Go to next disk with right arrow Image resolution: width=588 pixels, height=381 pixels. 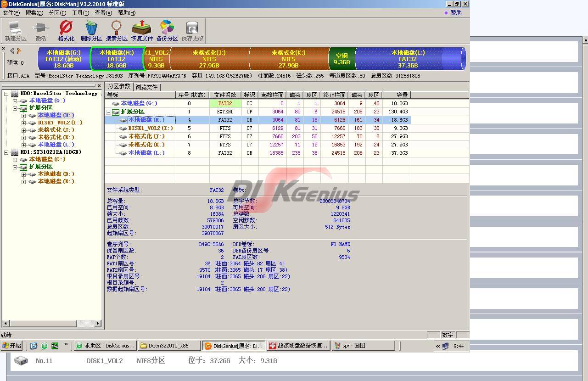click(x=19, y=50)
